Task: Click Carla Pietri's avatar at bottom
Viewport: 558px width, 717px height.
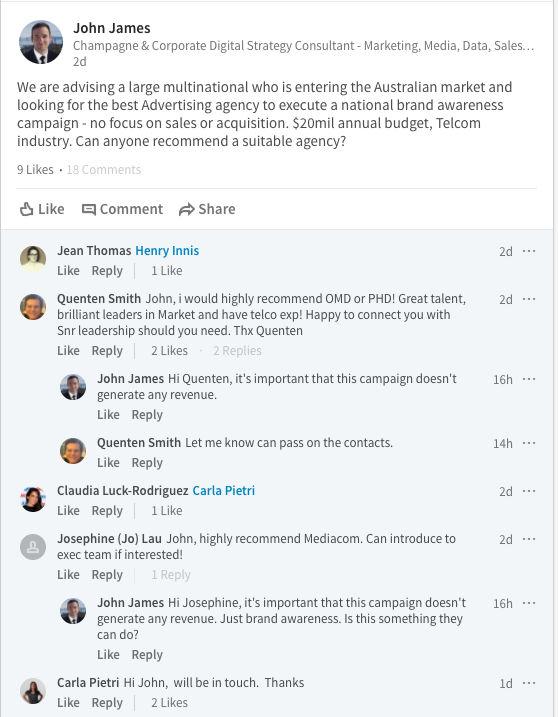Action: click(33, 691)
